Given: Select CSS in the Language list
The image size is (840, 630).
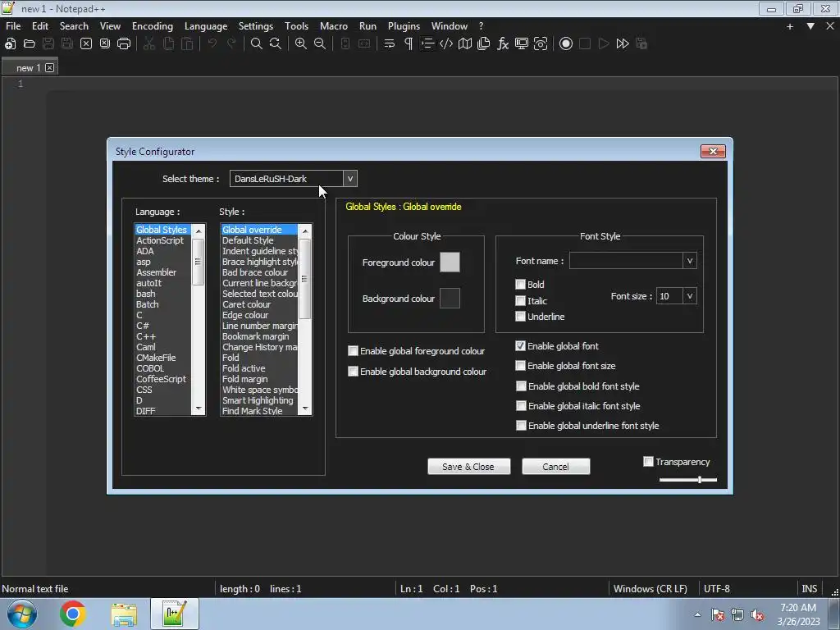Looking at the screenshot, I should tap(144, 390).
